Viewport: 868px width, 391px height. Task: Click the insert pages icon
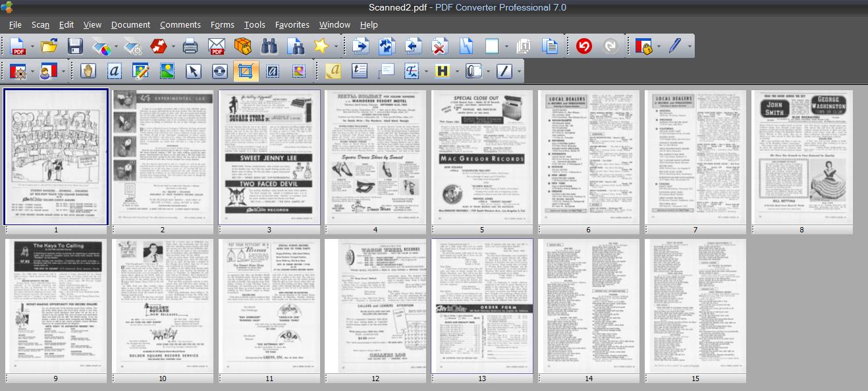(x=360, y=46)
